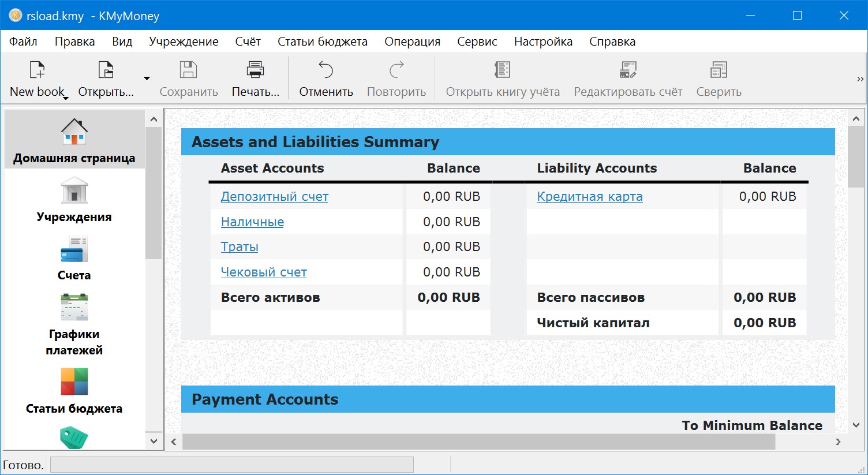Click the horizontal scrollbar thumb
This screenshot has width=868, height=475.
pyautogui.click(x=478, y=442)
